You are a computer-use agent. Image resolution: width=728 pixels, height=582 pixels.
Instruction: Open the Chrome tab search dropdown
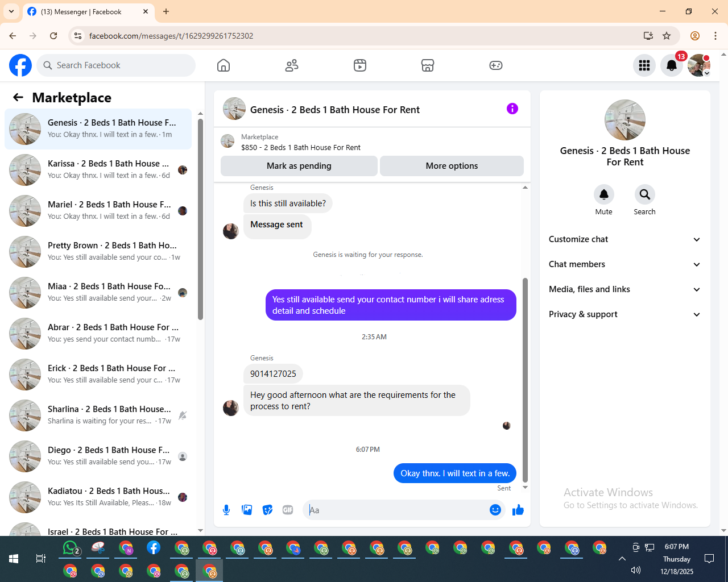[x=11, y=11]
